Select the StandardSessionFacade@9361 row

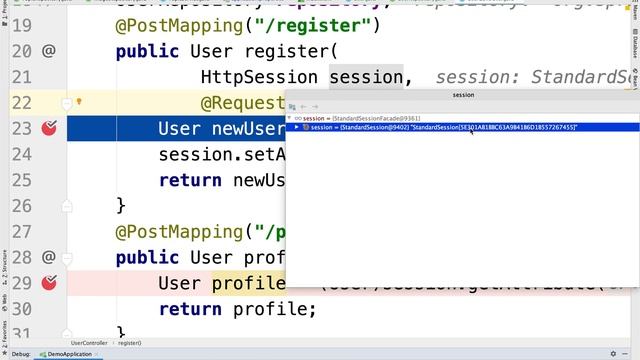click(463, 118)
